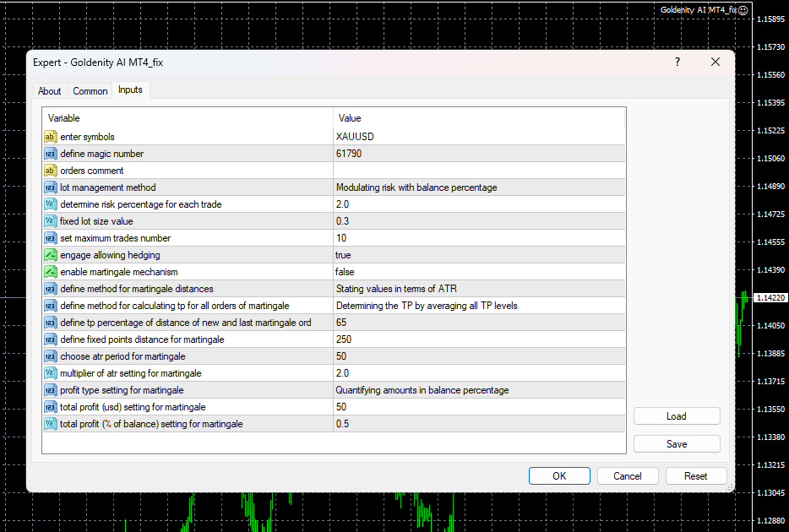Click the fixed points distance value 250
Screen dimensions: 789x532
click(x=479, y=339)
